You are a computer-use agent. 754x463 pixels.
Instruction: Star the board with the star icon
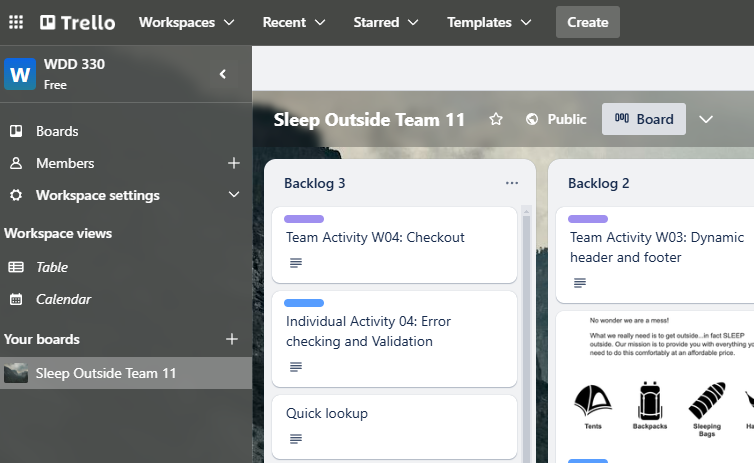click(x=496, y=119)
